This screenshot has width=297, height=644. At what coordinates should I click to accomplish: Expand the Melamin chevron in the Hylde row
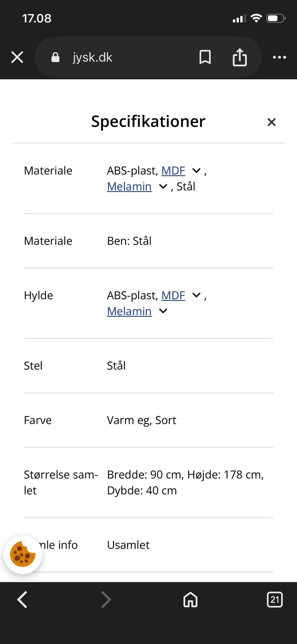click(x=163, y=311)
